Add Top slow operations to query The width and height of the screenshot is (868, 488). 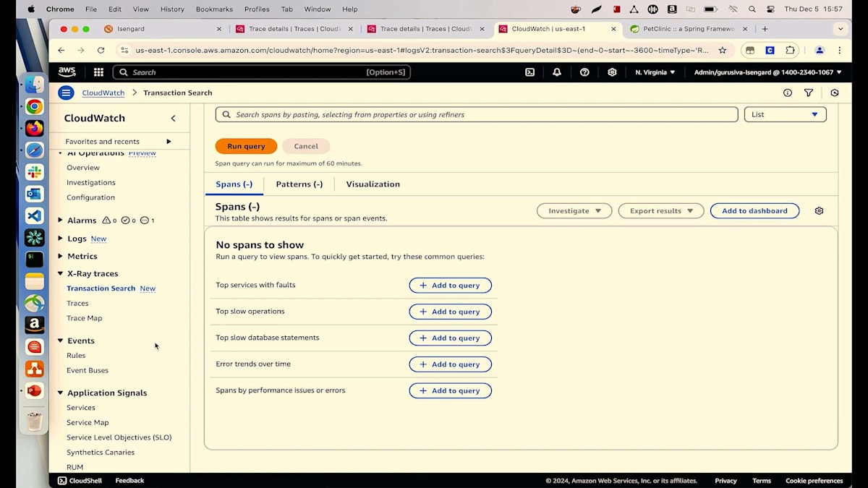coord(450,312)
